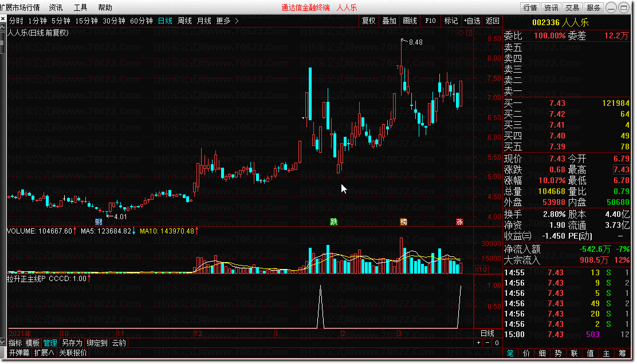The height and width of the screenshot is (364, 637).
Task: Open the 指标 indicator tab
Action: click(x=15, y=343)
